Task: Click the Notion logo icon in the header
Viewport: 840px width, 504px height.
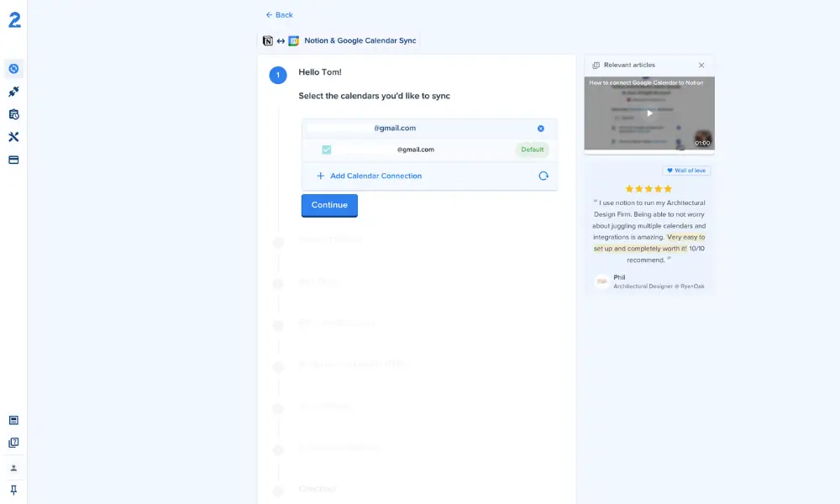Action: tap(267, 40)
